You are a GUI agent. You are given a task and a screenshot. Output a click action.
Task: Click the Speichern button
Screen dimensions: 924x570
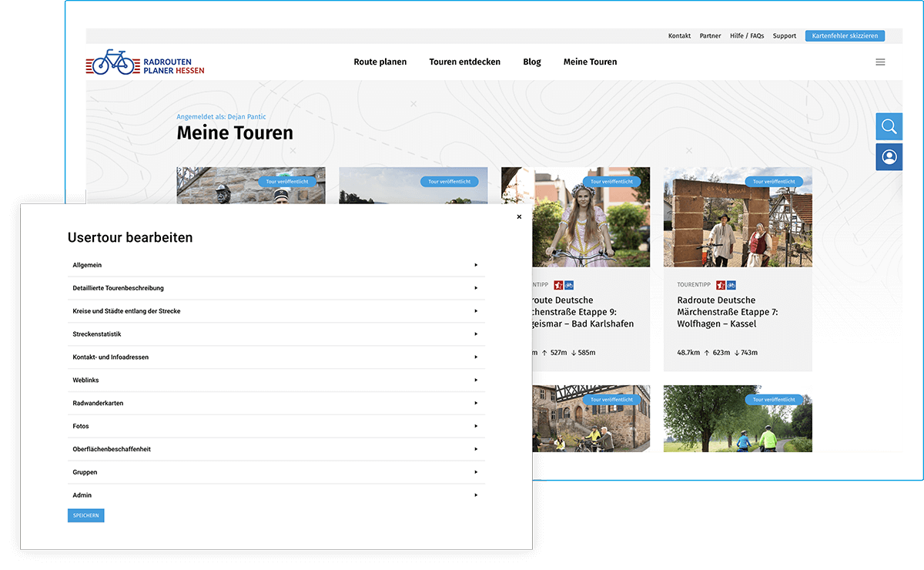85,515
